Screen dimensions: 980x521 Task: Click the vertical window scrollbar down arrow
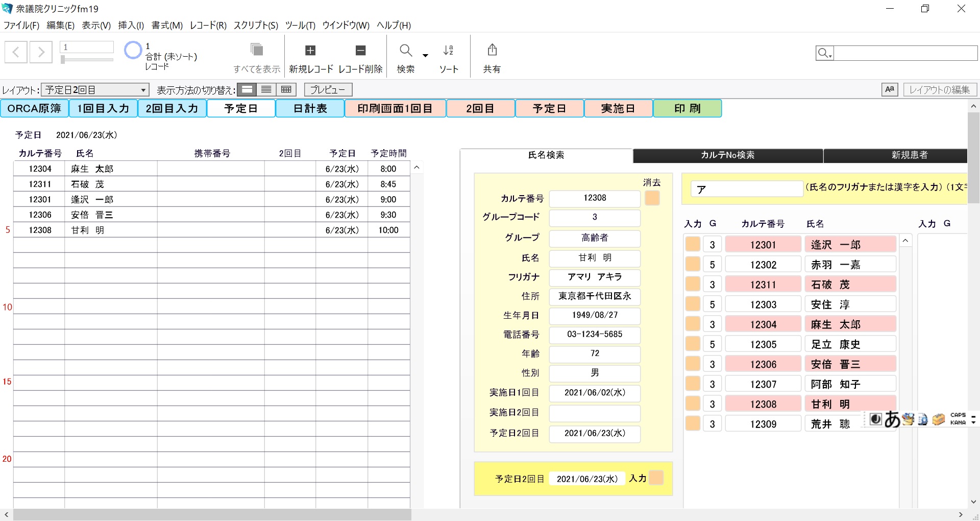pyautogui.click(x=973, y=502)
